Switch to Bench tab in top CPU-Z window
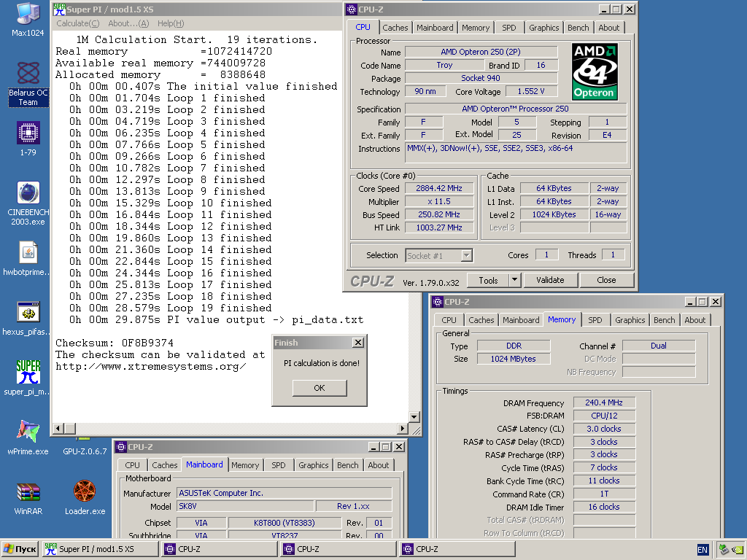Screen dimensions: 747x560 (578, 28)
